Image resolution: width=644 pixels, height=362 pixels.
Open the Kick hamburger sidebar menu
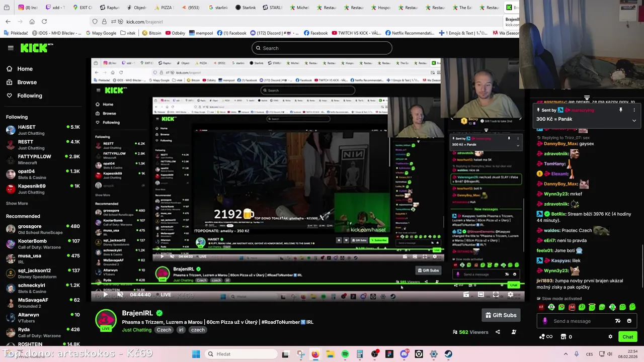[11, 48]
